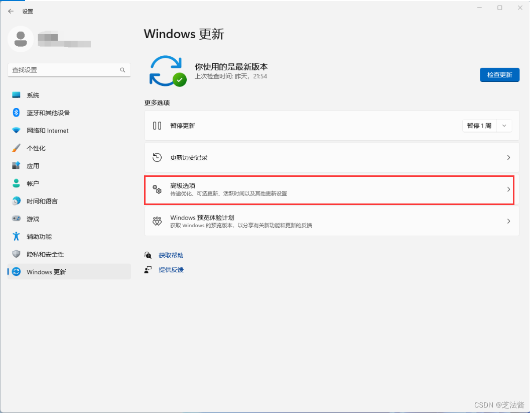The height and width of the screenshot is (413, 532).
Task: Open the 系统 settings category
Action: tap(69, 95)
